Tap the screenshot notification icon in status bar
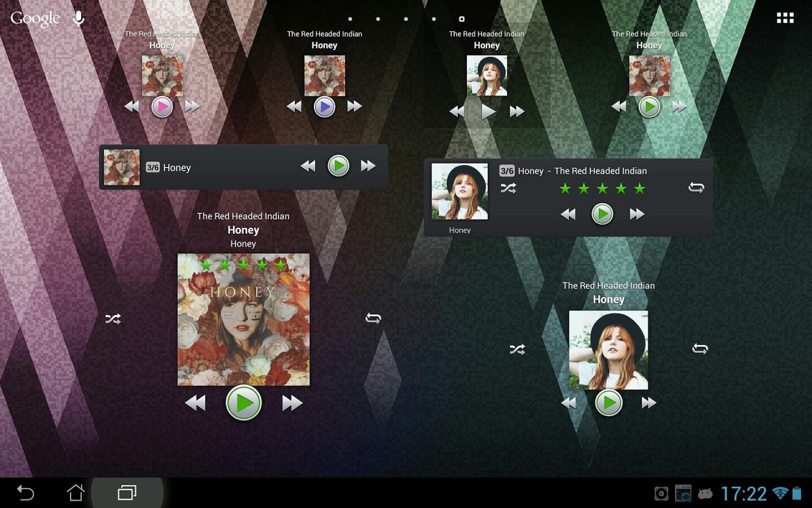The width and height of the screenshot is (812, 508). tap(661, 494)
